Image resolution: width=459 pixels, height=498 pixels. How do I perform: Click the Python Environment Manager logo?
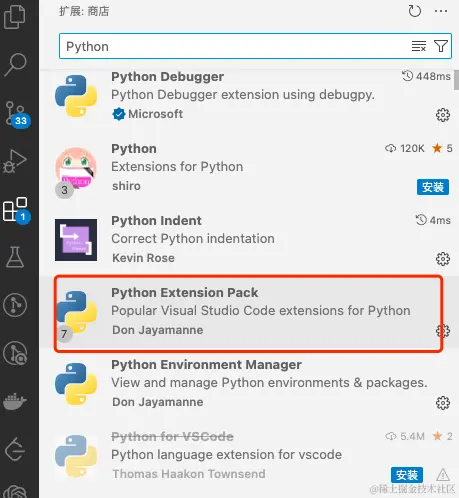pyautogui.click(x=76, y=384)
